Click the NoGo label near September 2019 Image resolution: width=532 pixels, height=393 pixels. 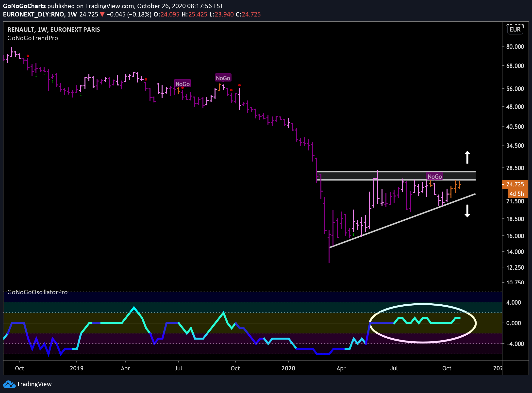(223, 78)
